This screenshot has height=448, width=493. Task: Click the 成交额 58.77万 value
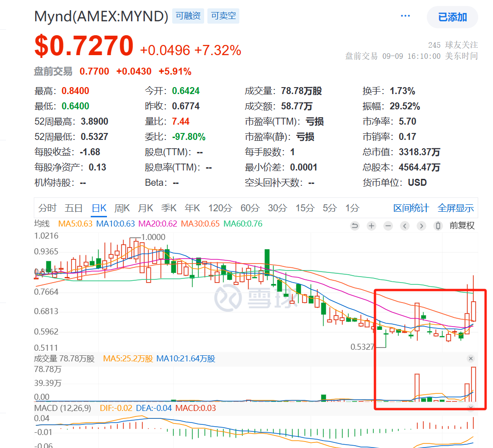pyautogui.click(x=296, y=106)
